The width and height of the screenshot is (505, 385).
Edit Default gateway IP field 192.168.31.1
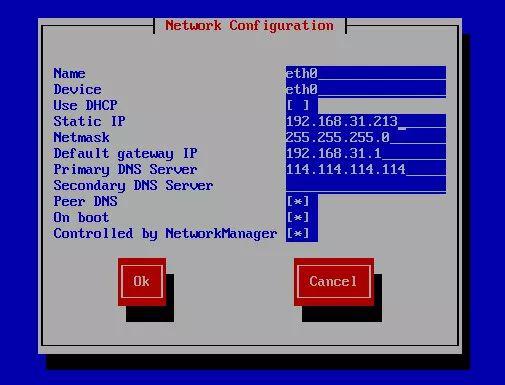(x=366, y=153)
